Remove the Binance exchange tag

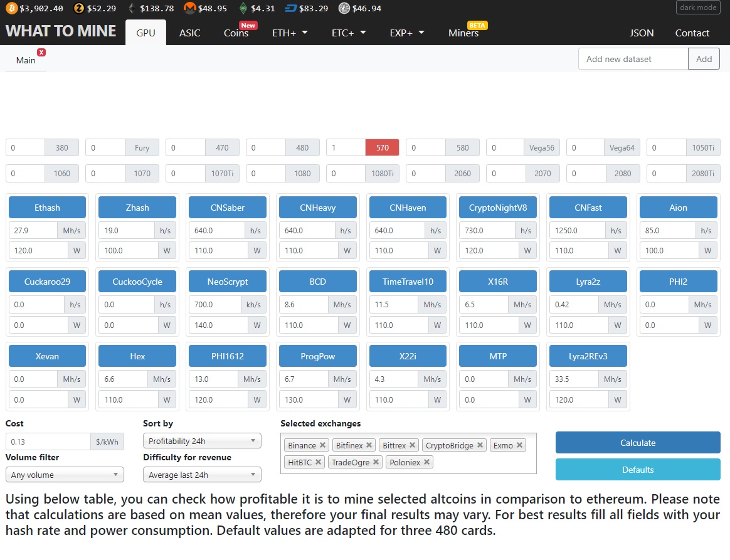pyautogui.click(x=322, y=445)
